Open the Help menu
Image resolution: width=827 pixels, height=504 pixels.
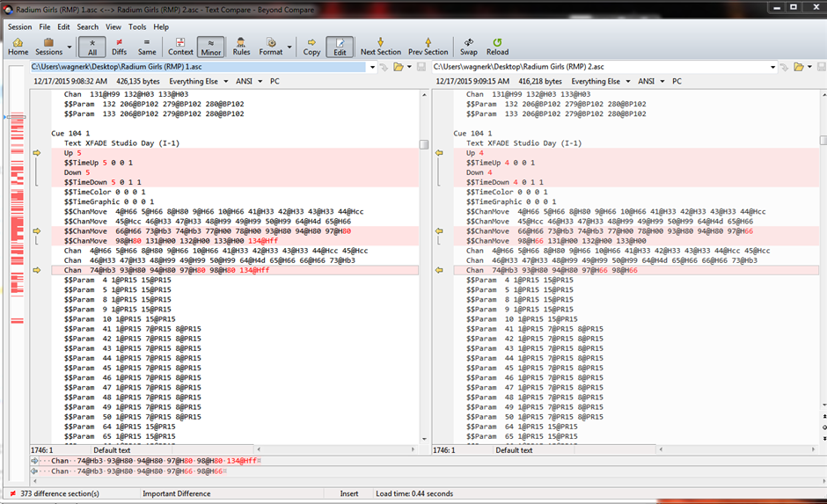[161, 27]
